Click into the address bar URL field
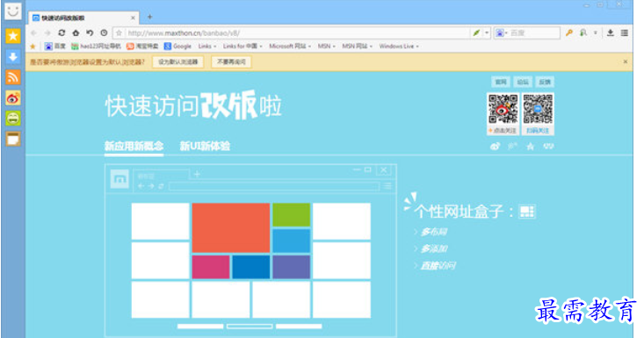Screen dimensions: 644x338 click(x=297, y=32)
